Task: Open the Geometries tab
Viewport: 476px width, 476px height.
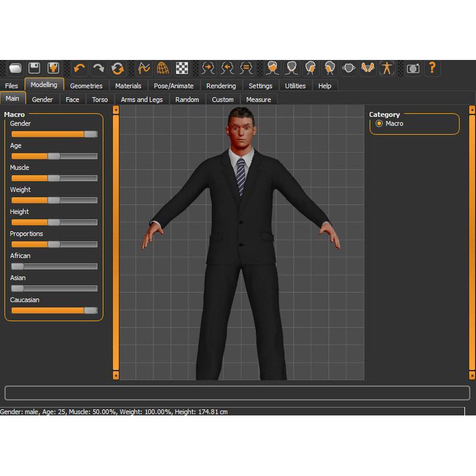Action: pyautogui.click(x=86, y=86)
